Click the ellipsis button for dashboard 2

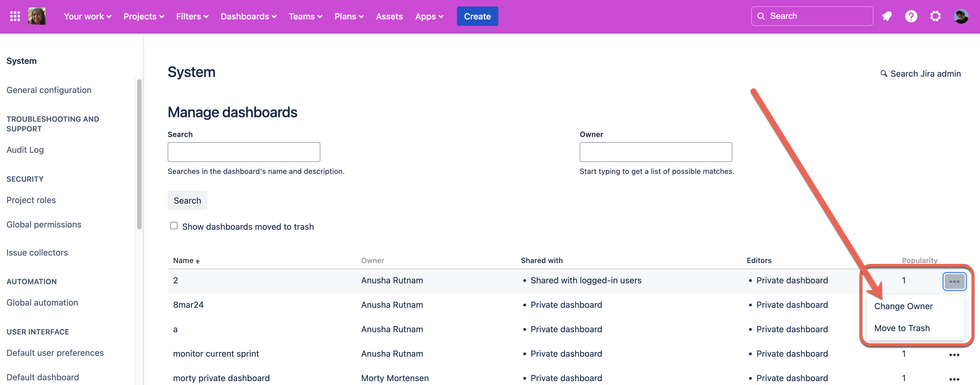point(954,281)
